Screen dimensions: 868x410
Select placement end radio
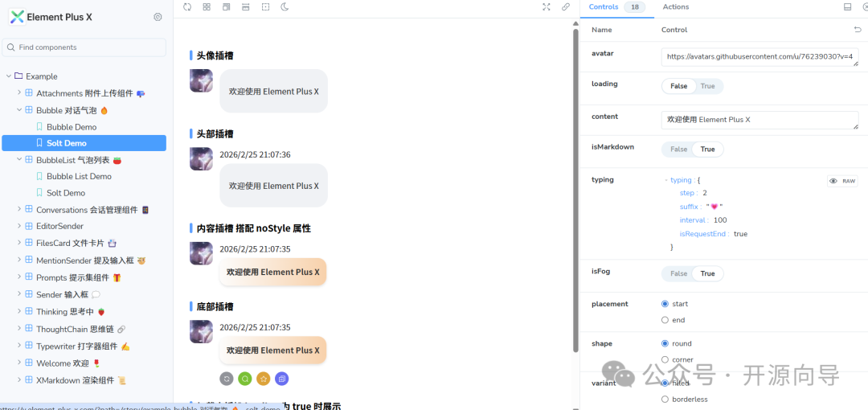pyautogui.click(x=665, y=320)
